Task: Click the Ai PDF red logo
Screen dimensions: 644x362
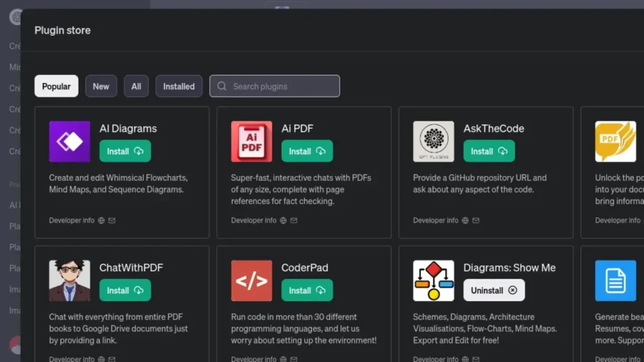Action: (252, 141)
